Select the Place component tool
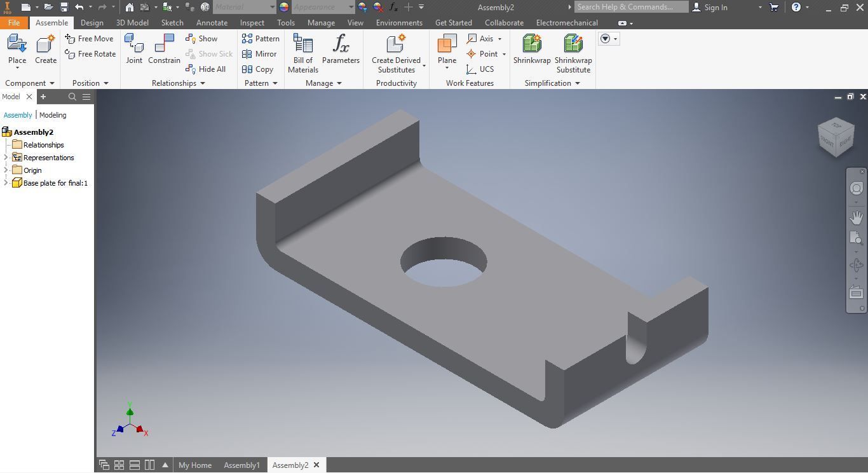Screen dimensions: 868x473 click(x=17, y=50)
